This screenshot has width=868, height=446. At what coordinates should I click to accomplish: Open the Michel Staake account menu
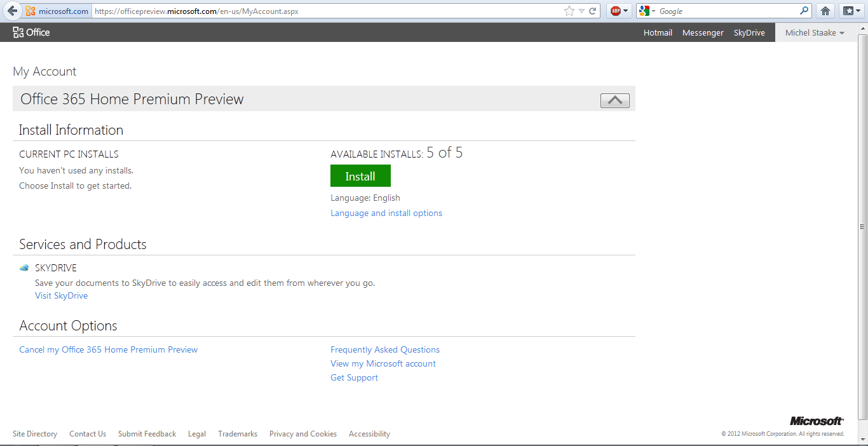tap(815, 33)
